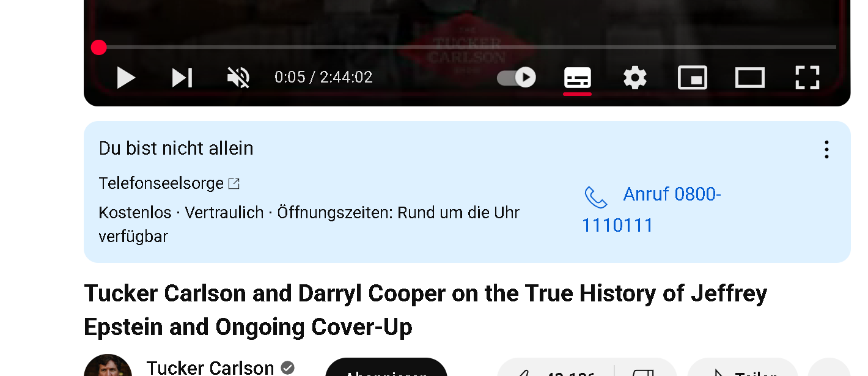Enable miniplayer mode
This screenshot has height=376, width=868.
tap(693, 78)
